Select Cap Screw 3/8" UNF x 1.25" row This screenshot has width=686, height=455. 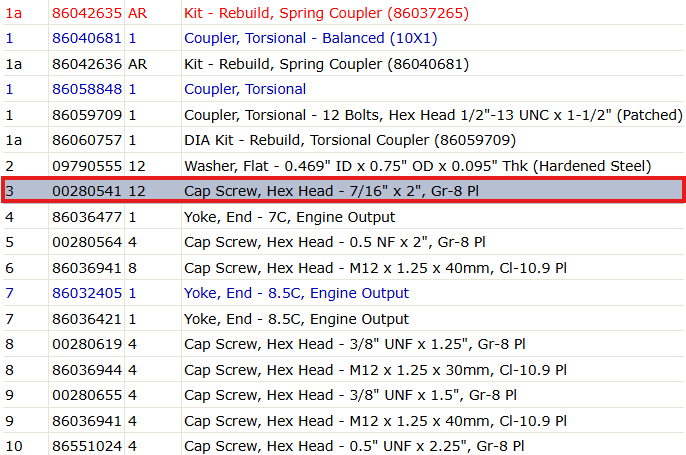[343, 344]
